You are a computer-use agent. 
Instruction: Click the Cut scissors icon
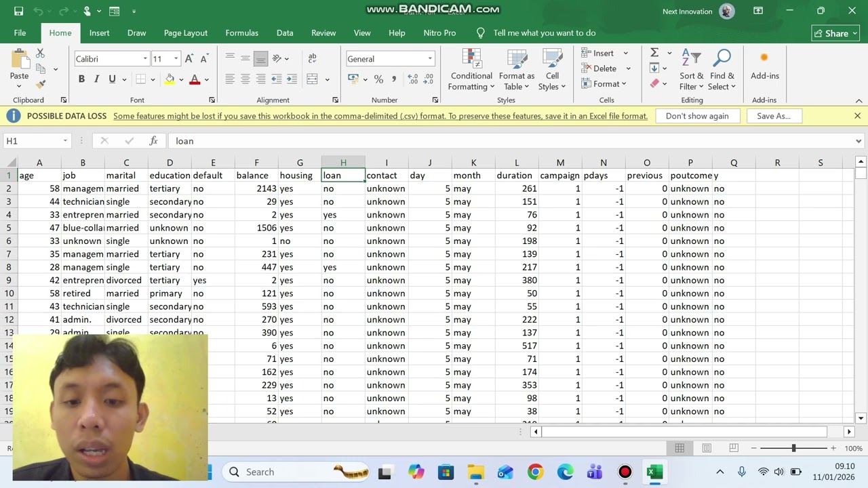pos(40,53)
